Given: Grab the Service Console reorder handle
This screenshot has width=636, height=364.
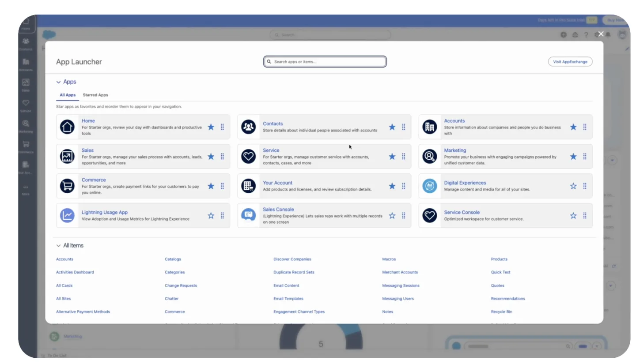Looking at the screenshot, I should point(585,215).
